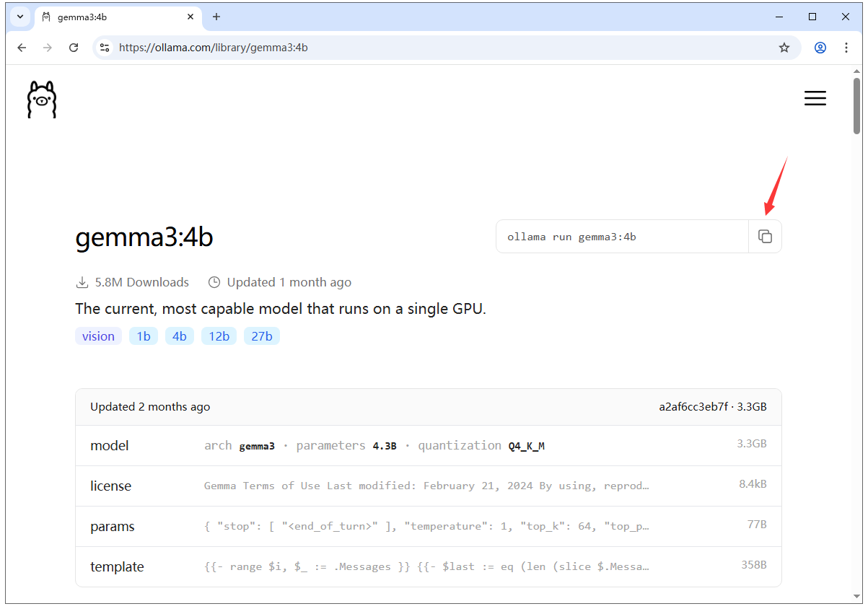Screen dimensions: 868x609
Task: Open the Chrome three-dot menu
Action: 846,47
